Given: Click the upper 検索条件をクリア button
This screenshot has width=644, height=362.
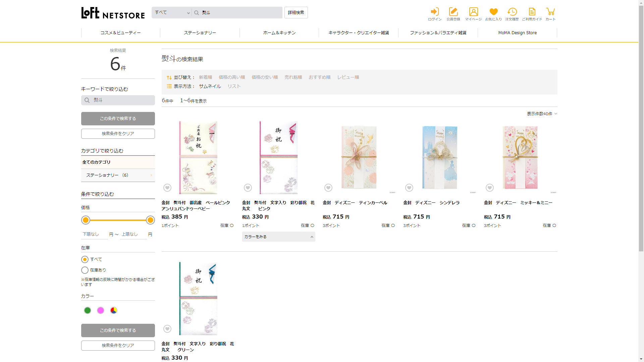Looking at the screenshot, I should click(x=118, y=134).
